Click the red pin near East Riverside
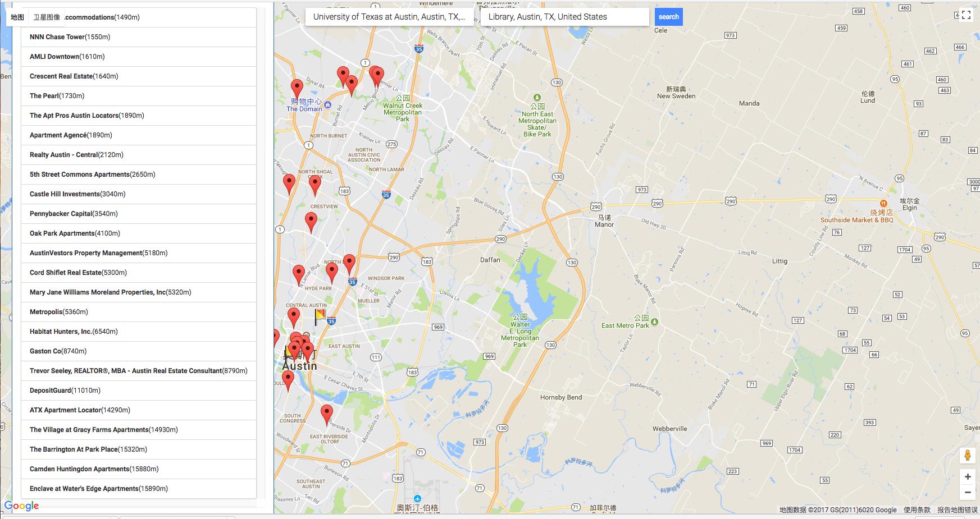Viewport: 980px width, 519px height. (327, 415)
